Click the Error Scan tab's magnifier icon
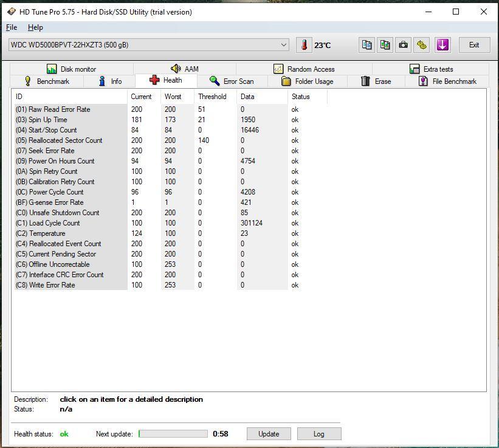The image size is (499, 448). click(215, 81)
